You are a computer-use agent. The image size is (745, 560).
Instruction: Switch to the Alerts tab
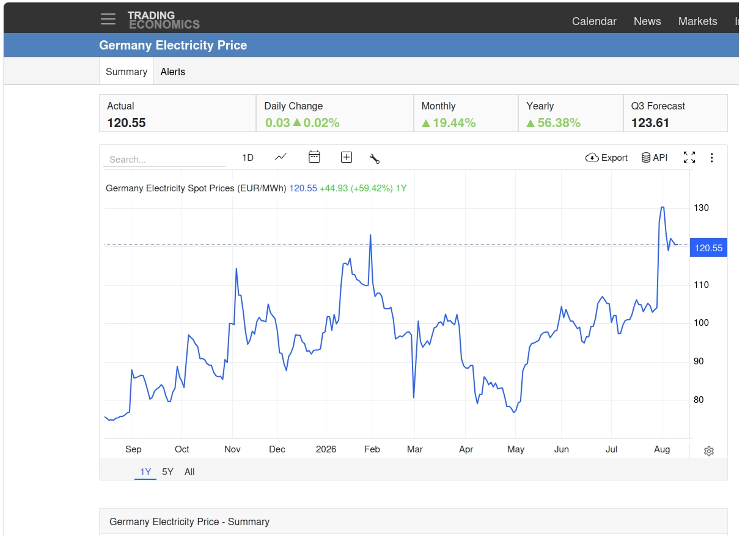pyautogui.click(x=173, y=72)
